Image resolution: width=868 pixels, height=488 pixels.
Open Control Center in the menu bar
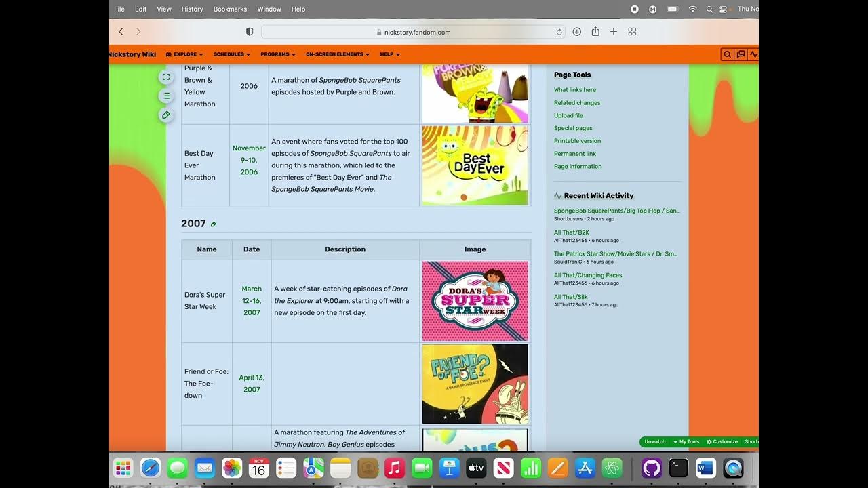724,9
